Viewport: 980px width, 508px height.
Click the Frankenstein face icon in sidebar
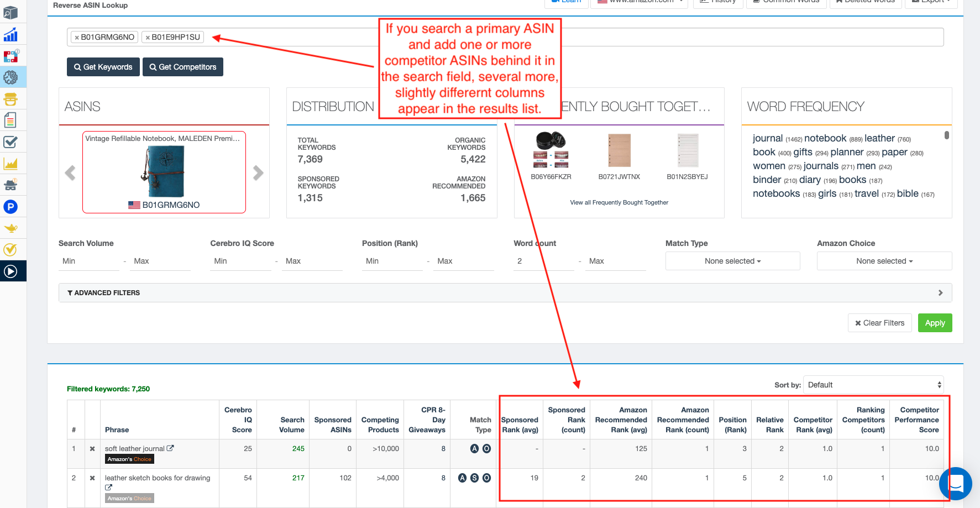coord(11,99)
